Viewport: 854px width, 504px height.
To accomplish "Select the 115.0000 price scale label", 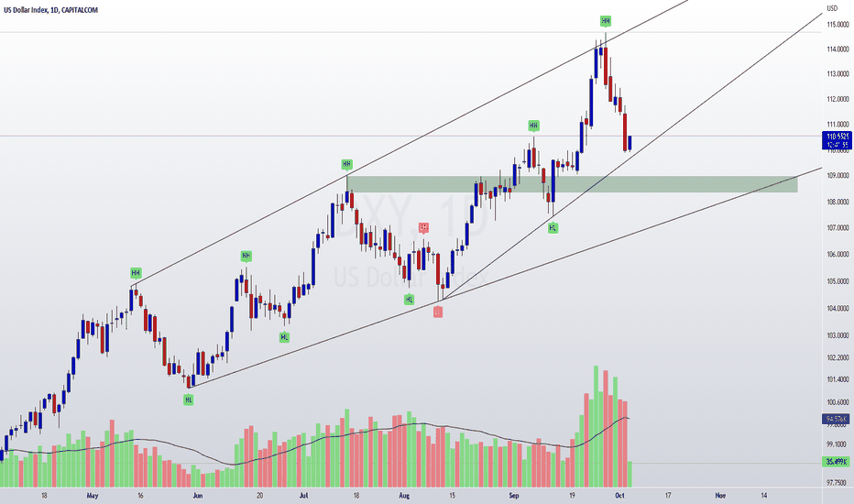I will [838, 25].
